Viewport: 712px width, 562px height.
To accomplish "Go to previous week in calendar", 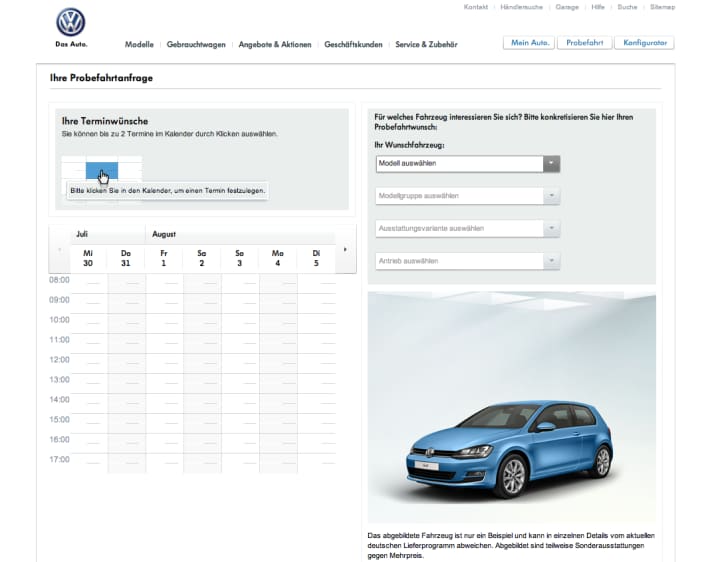I will 58,249.
